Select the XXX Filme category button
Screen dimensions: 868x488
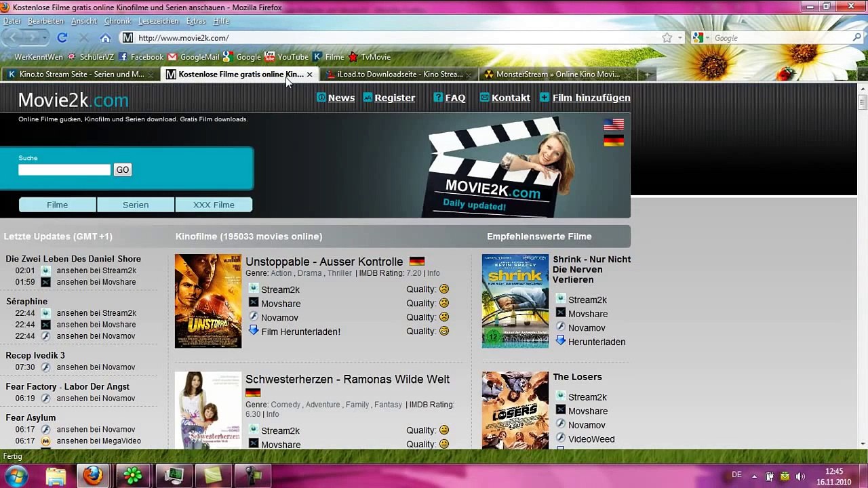(x=214, y=205)
